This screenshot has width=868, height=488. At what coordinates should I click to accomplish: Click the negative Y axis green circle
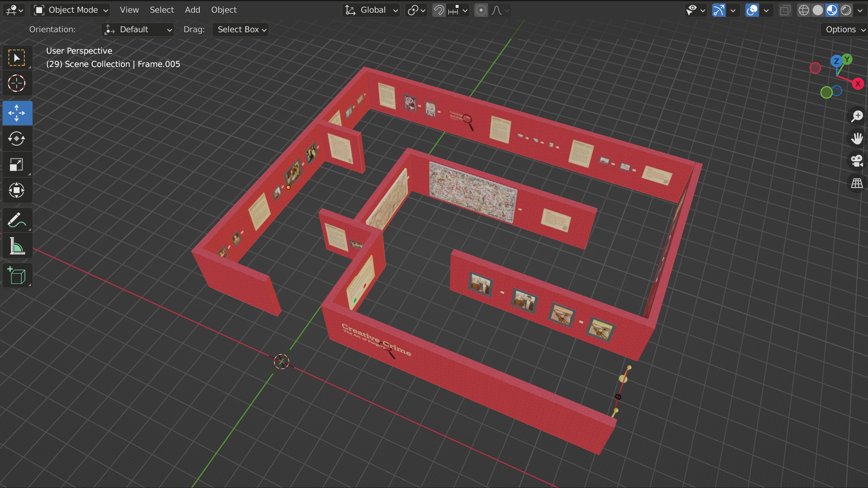tap(826, 92)
